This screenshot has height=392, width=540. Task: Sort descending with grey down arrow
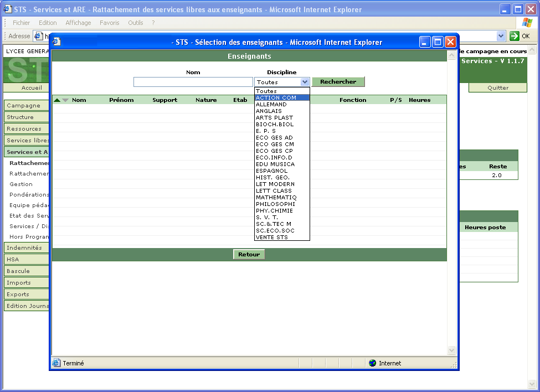point(65,100)
